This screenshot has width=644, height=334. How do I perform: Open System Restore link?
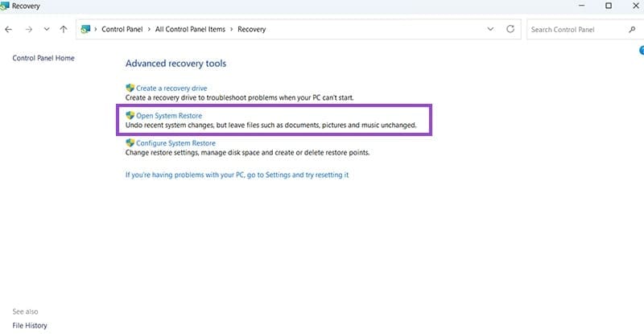pyautogui.click(x=169, y=115)
